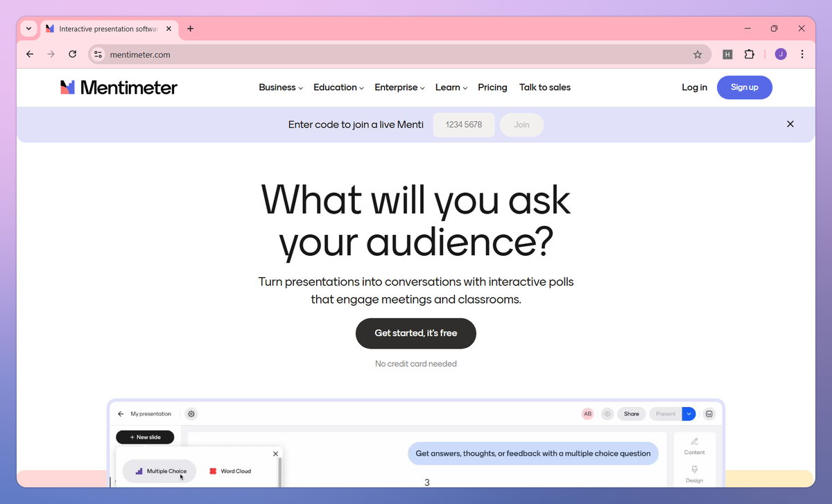832x504 pixels.
Task: Click the back arrow next to My presentation
Action: tap(121, 414)
